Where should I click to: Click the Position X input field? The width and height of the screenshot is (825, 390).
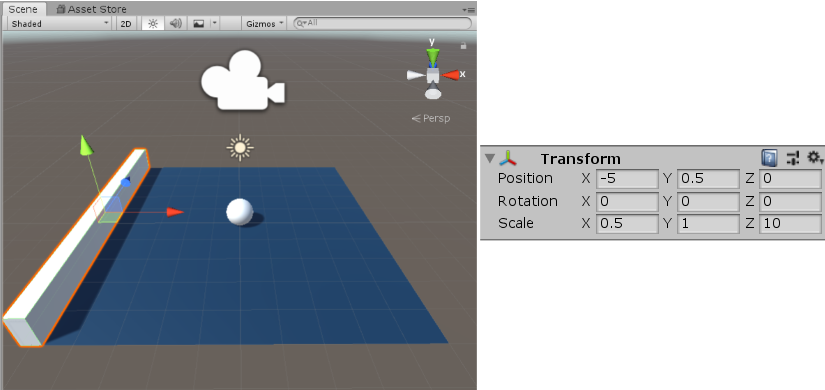tap(627, 179)
